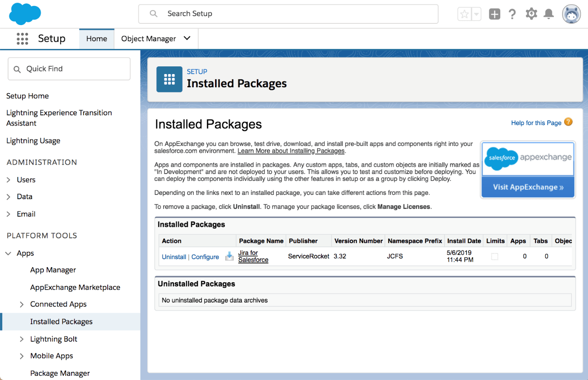Click the package download icon beside Configure

(x=229, y=256)
